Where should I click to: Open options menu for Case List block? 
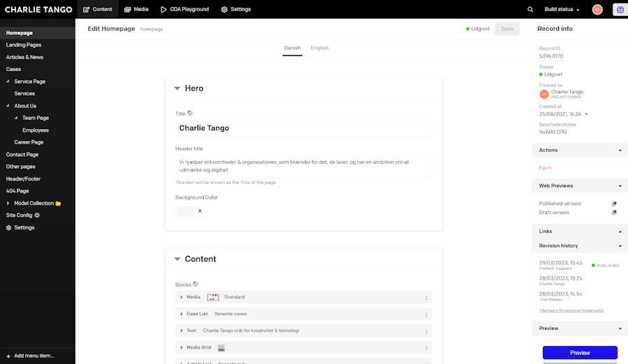click(x=426, y=314)
